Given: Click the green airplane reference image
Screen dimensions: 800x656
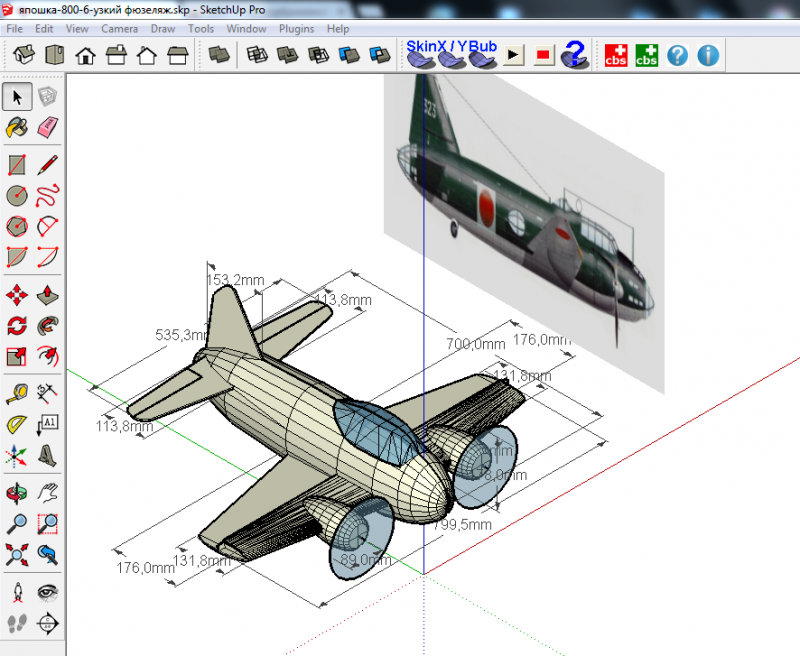Looking at the screenshot, I should (x=524, y=233).
